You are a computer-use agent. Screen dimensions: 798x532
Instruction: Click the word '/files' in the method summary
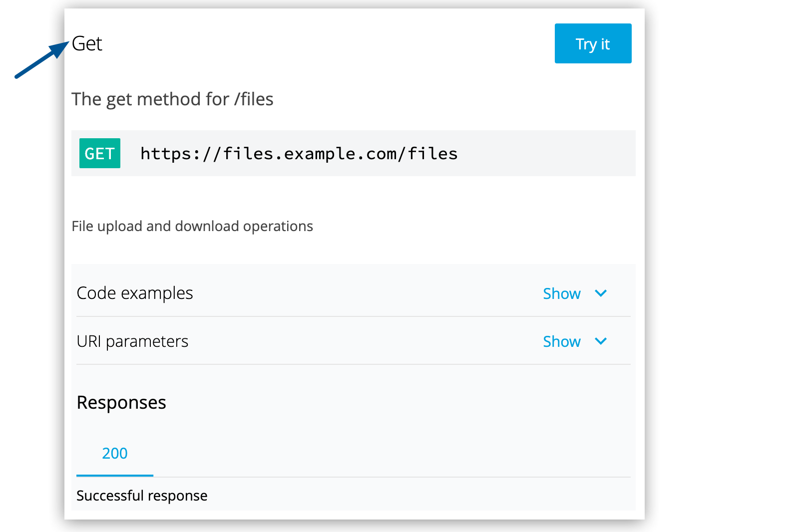[x=254, y=99]
